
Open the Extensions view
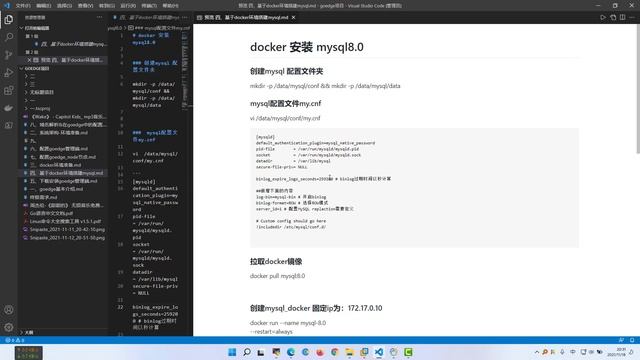coord(9,90)
